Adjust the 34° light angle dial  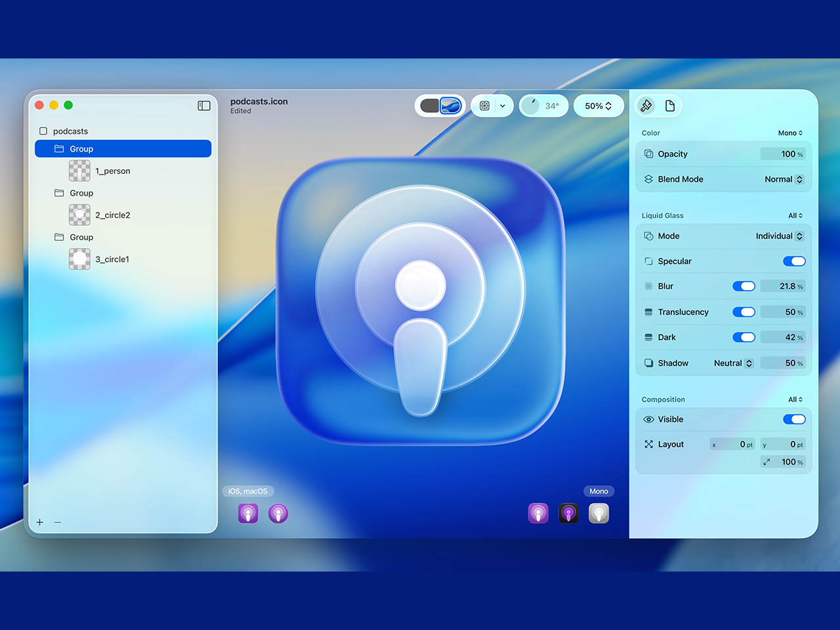point(531,106)
